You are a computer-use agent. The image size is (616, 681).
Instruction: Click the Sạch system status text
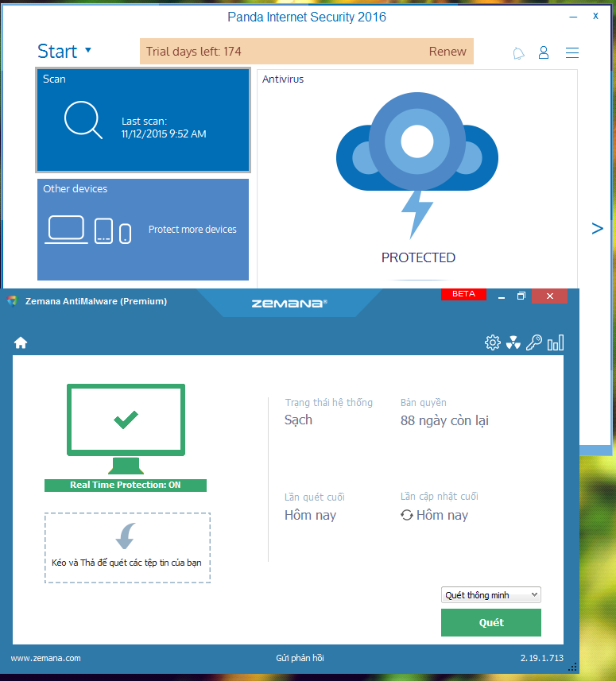coord(298,420)
